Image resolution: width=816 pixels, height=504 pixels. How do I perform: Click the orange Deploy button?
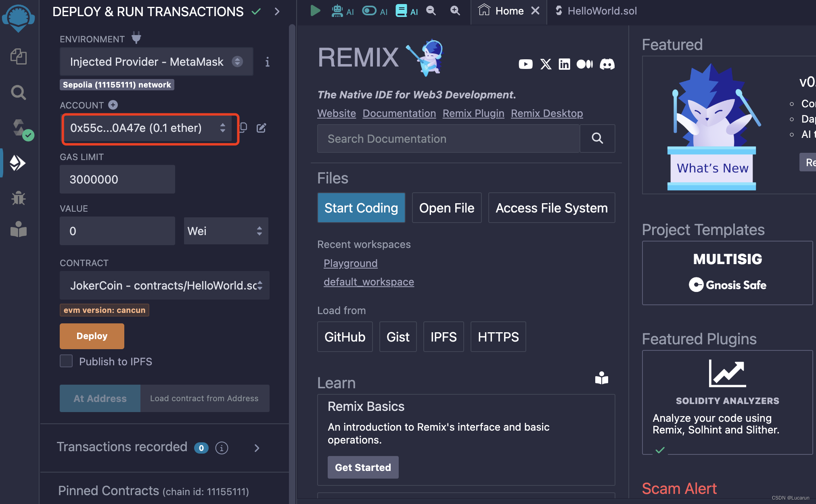[92, 336]
